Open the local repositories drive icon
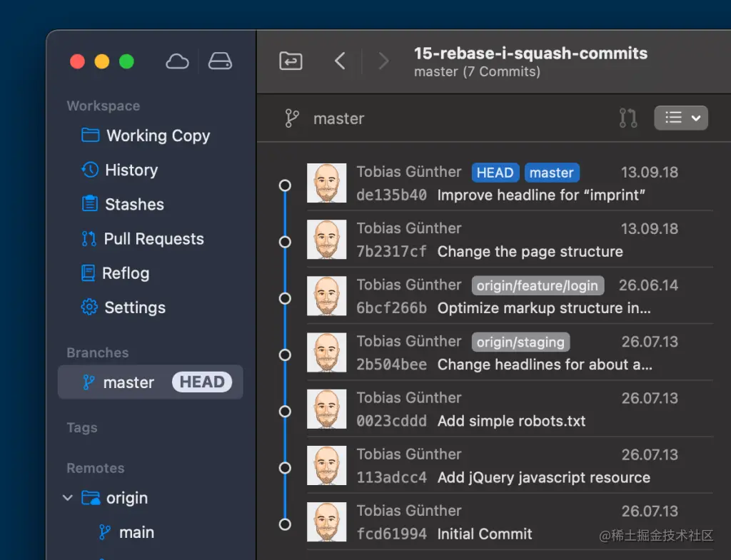The width and height of the screenshot is (731, 560). (x=220, y=61)
